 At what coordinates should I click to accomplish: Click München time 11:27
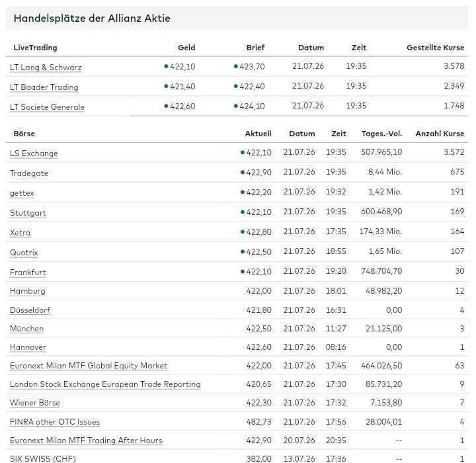[336, 329]
